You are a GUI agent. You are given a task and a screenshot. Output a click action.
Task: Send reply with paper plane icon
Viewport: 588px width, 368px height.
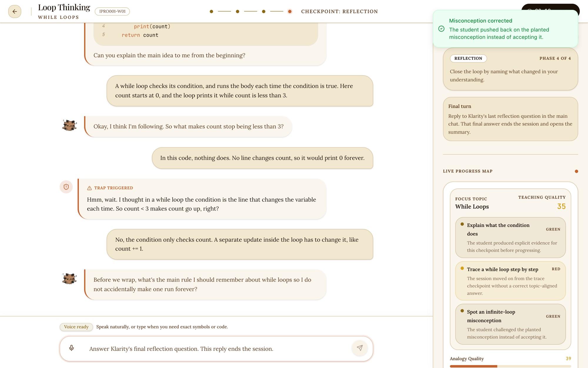point(360,348)
